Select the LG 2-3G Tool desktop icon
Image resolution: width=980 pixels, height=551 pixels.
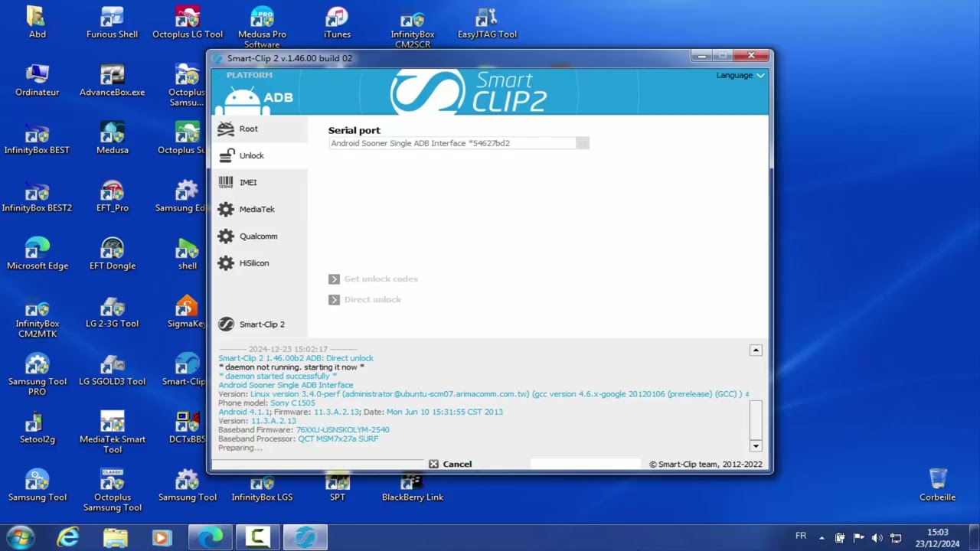pyautogui.click(x=112, y=311)
